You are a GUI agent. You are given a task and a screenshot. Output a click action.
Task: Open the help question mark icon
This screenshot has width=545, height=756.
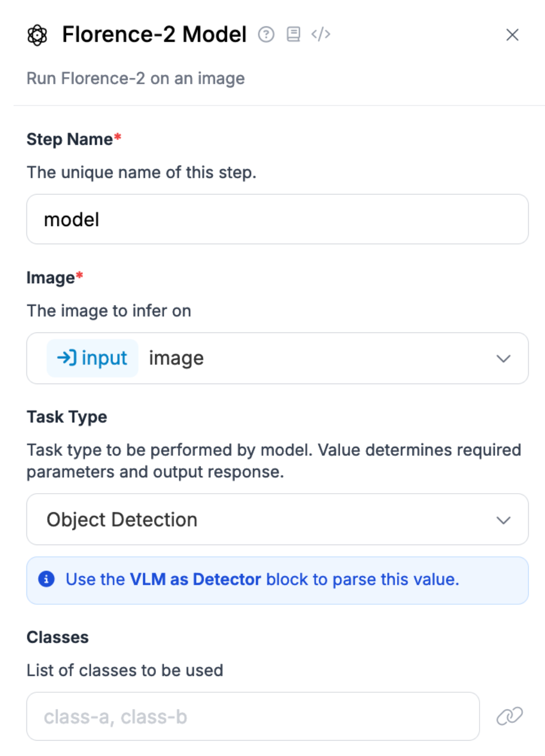266,34
